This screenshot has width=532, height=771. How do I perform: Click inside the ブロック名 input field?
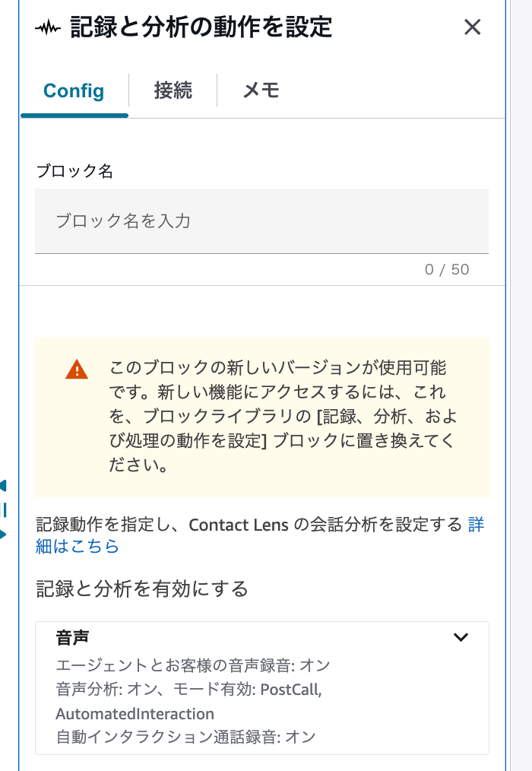click(261, 221)
